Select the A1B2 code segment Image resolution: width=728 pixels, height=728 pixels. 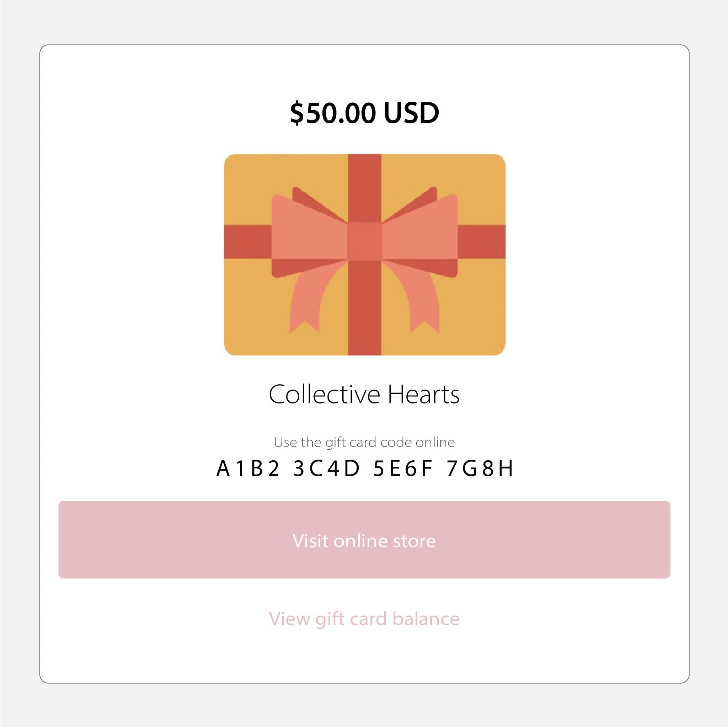(248, 469)
